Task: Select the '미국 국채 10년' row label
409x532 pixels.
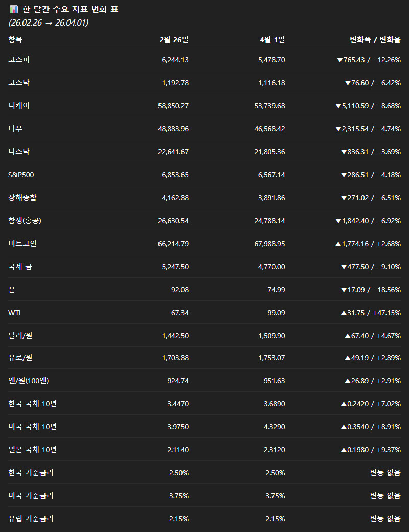Action: coord(33,427)
